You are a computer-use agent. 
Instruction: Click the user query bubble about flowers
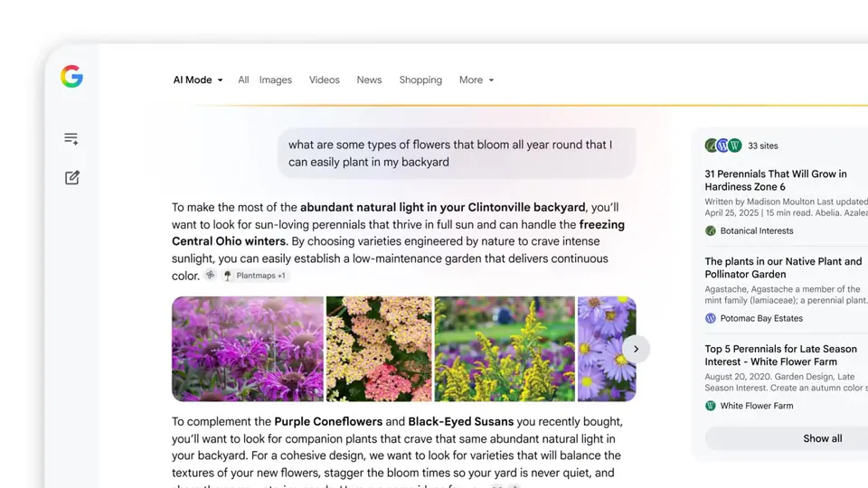tap(457, 154)
